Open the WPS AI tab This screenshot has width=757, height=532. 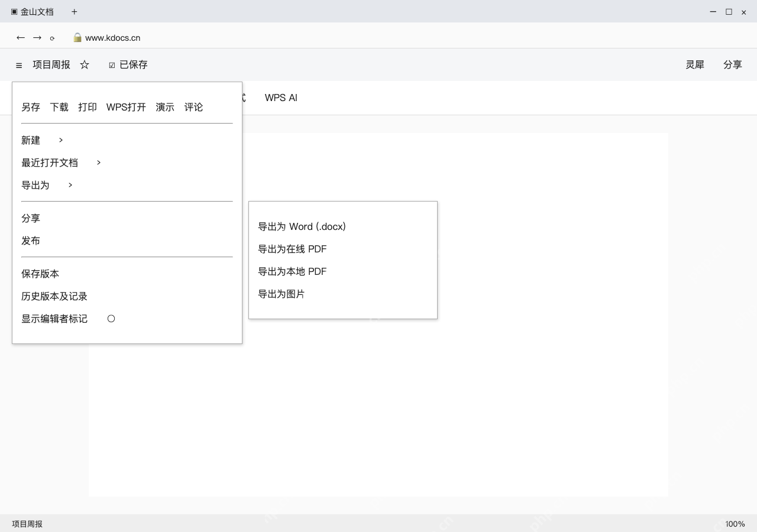281,98
